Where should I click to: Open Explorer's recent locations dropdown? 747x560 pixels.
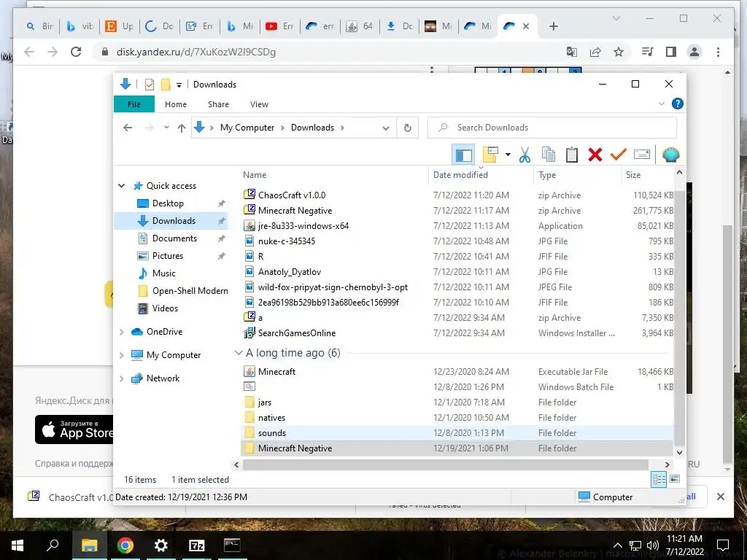click(166, 128)
